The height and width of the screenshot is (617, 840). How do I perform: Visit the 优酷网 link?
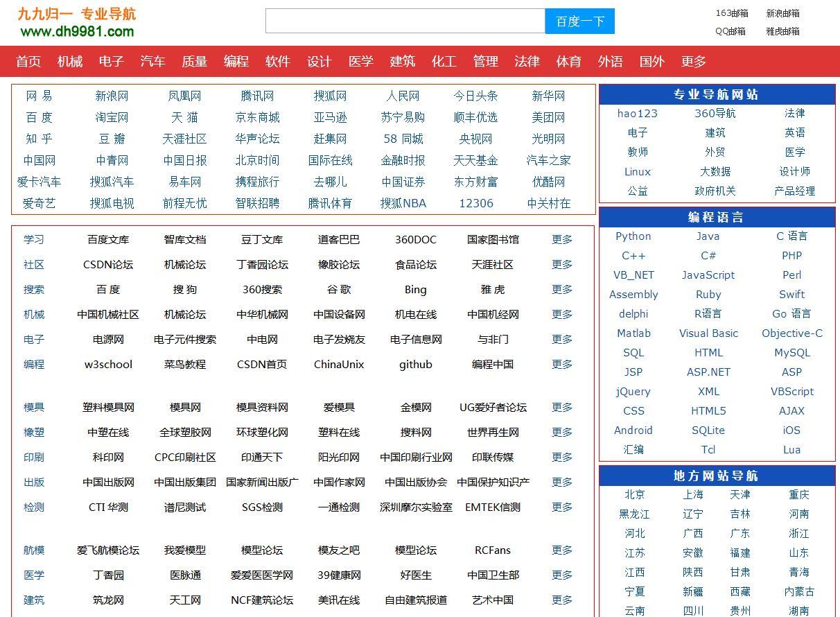[x=549, y=182]
